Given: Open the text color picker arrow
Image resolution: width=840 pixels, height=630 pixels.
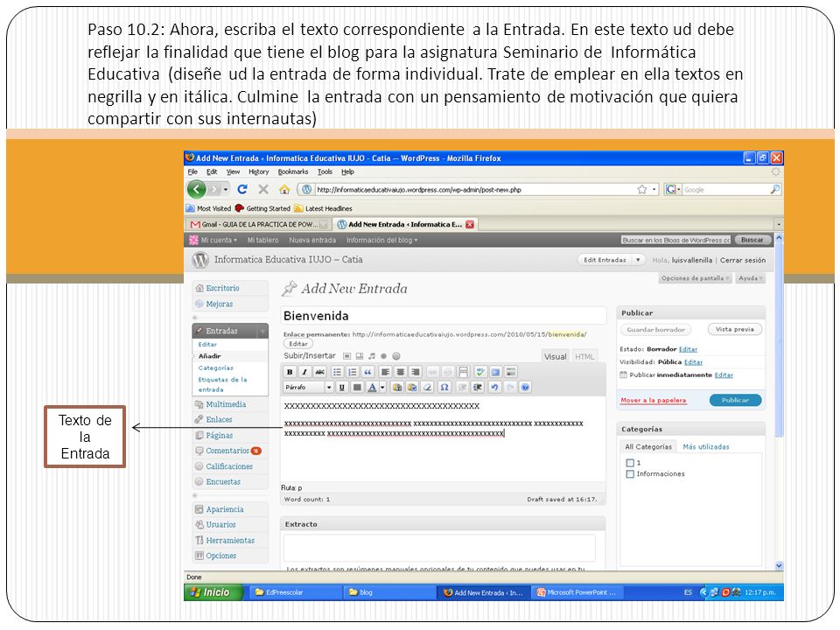Looking at the screenshot, I should click(382, 388).
